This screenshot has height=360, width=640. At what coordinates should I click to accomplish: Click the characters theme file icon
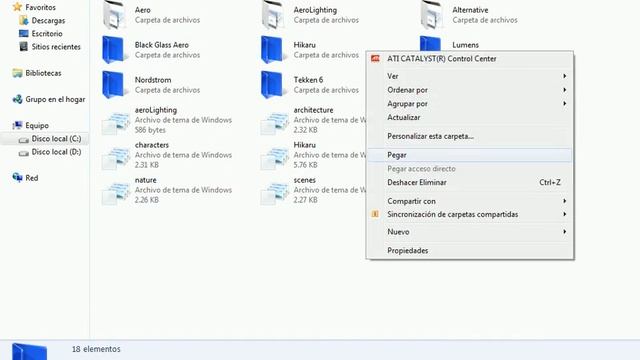tap(116, 157)
